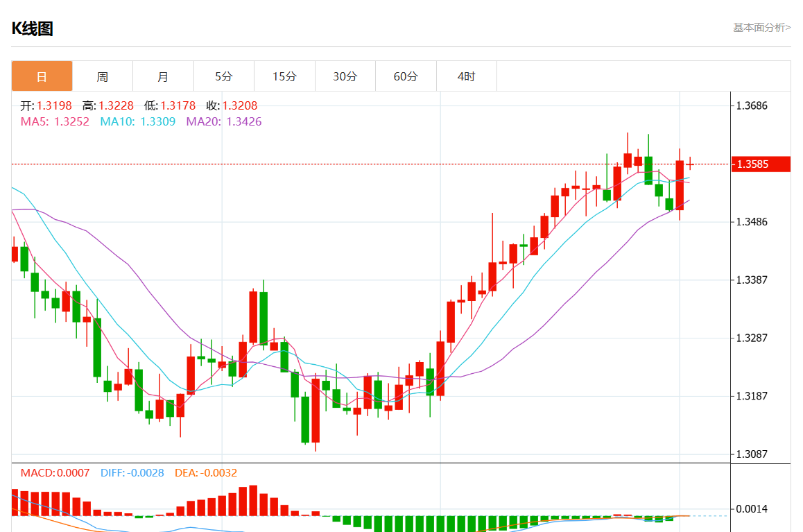Screen dimensions: 803x532
Task: Switch to the 月 monthly tab
Action: tap(163, 76)
